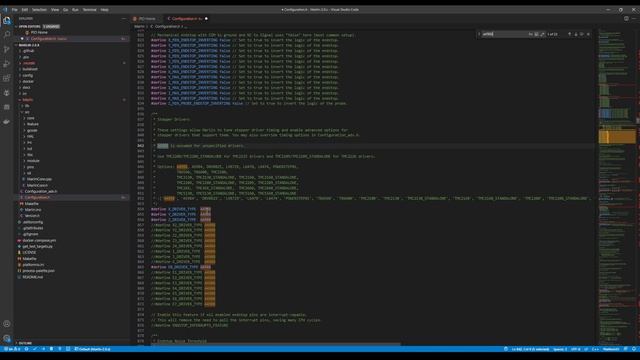640x360 pixels.
Task: Toggle Use Regular Expression in find widget
Action: pyautogui.click(x=542, y=34)
